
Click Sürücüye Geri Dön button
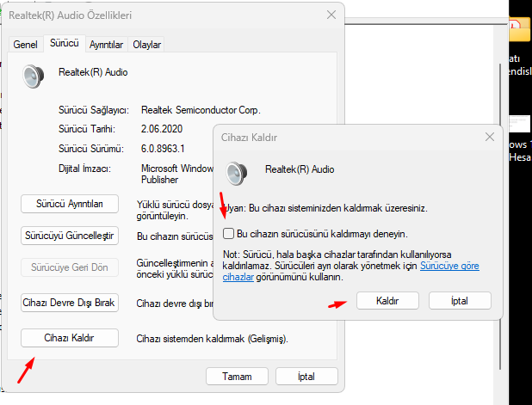(x=70, y=267)
